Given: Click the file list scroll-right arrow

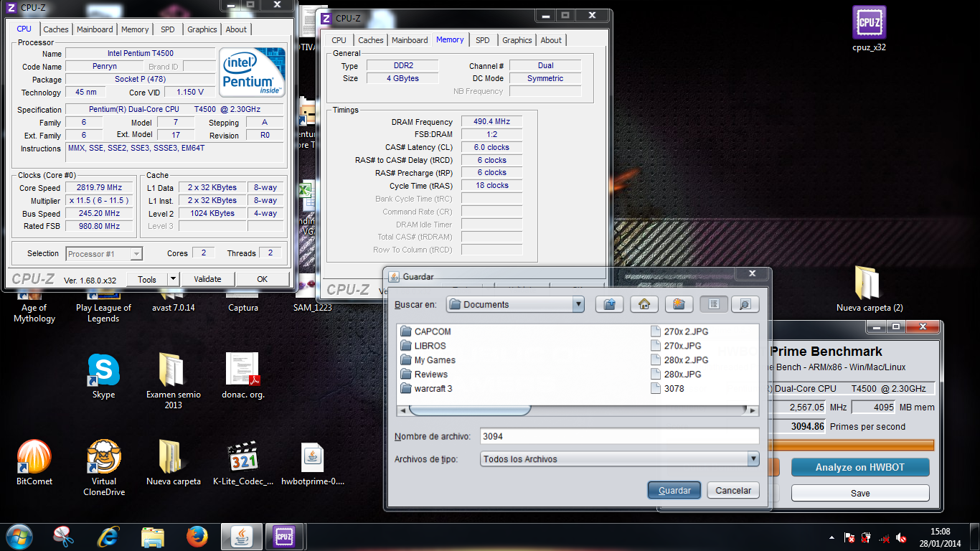Looking at the screenshot, I should coord(753,410).
